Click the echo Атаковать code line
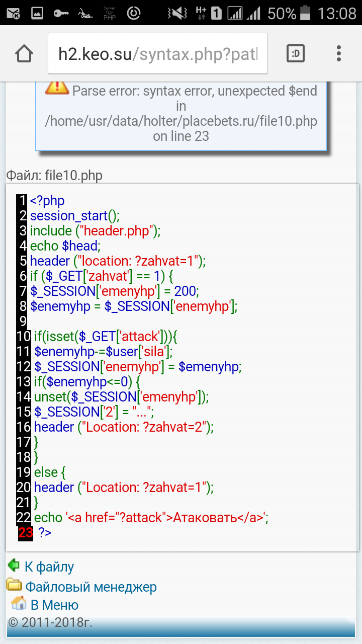The height and width of the screenshot is (644, 362). coord(151,518)
